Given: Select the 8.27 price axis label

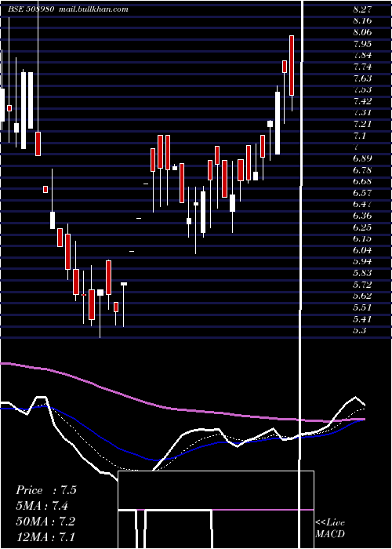Looking at the screenshot, I should tap(362, 9).
